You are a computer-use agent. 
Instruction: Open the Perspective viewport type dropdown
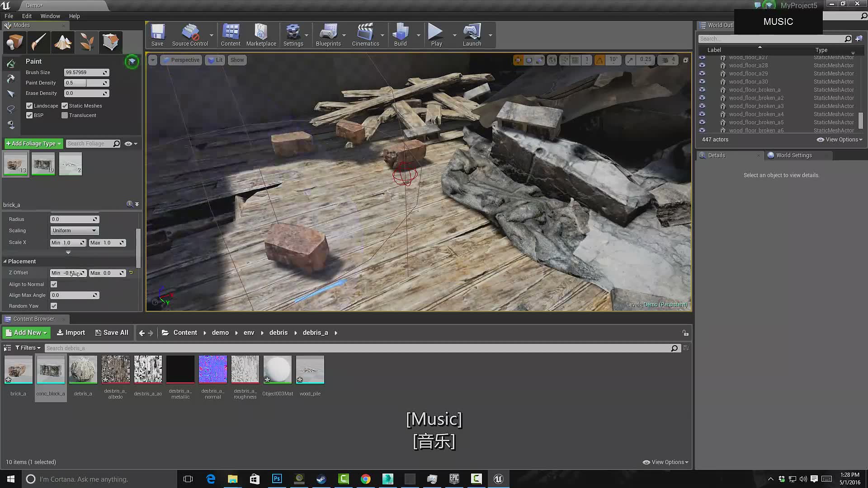tap(180, 60)
